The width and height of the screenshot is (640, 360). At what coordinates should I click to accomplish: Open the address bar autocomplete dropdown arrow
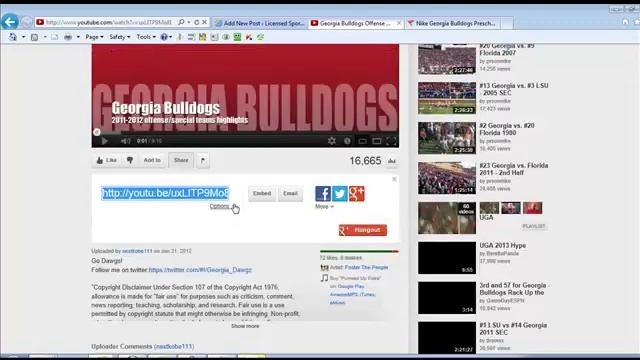coord(189,22)
